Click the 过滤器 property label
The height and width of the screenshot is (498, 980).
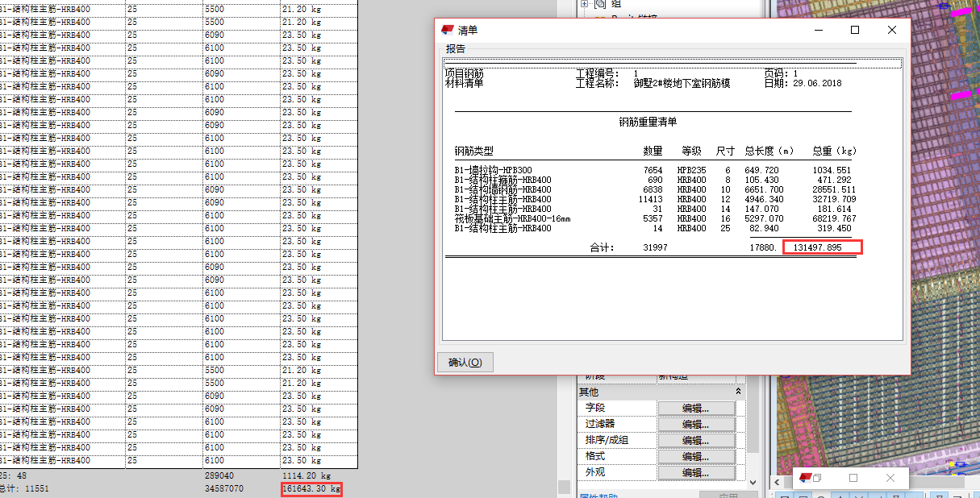click(x=599, y=424)
